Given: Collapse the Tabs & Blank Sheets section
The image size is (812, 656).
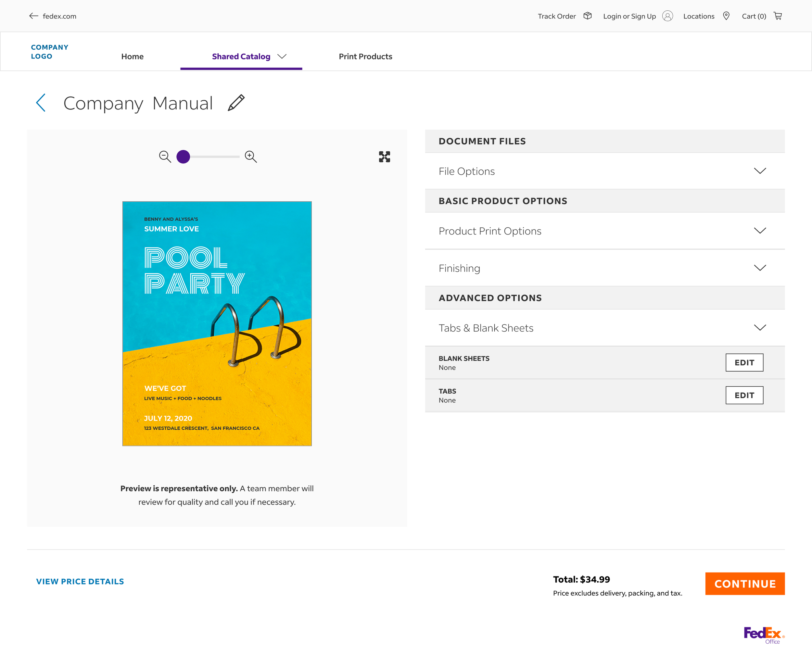Looking at the screenshot, I should tap(759, 327).
